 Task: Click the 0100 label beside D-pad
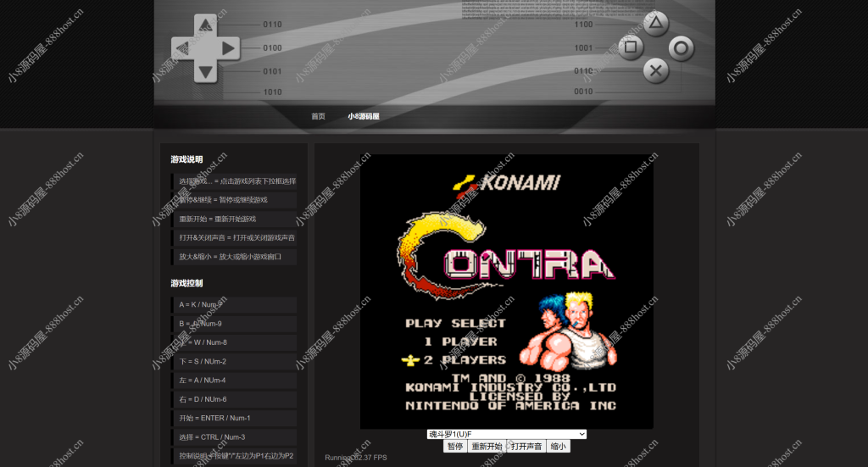[x=272, y=48]
